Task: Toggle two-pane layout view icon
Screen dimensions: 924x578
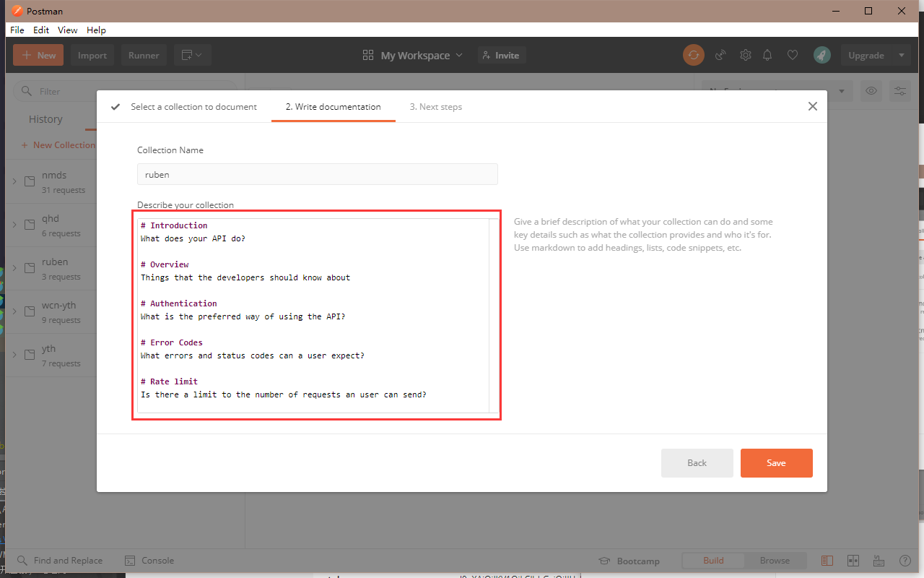Action: [x=827, y=561]
